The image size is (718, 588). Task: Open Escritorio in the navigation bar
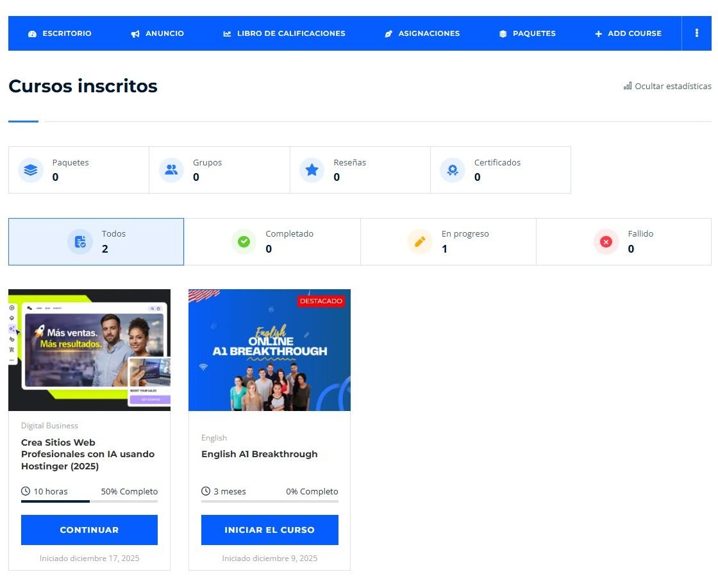click(x=60, y=33)
